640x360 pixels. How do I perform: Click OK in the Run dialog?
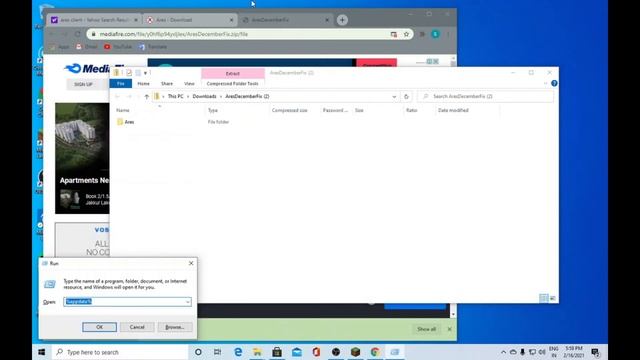[x=99, y=327]
